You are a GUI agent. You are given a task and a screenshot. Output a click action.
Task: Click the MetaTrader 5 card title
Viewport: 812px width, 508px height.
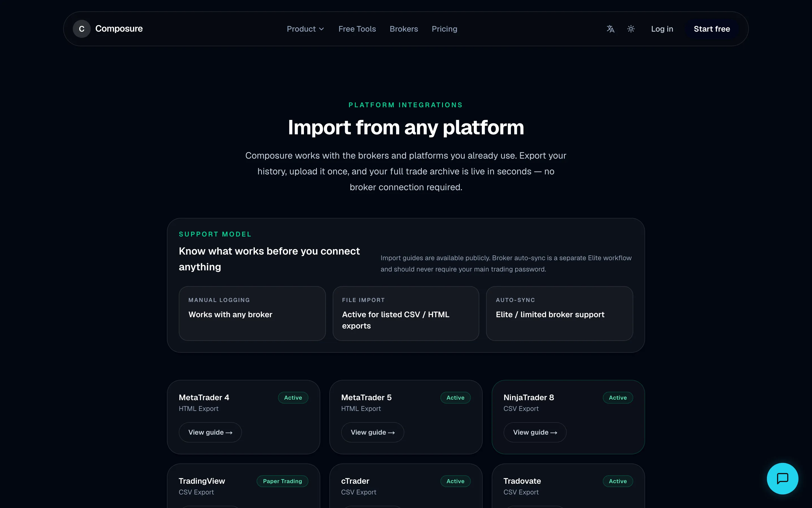coord(367,397)
